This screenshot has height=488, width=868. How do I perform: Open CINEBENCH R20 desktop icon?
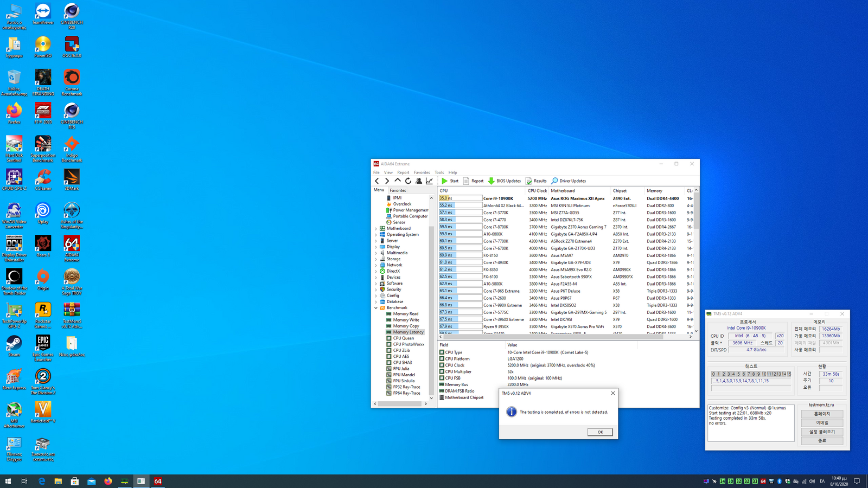click(72, 16)
